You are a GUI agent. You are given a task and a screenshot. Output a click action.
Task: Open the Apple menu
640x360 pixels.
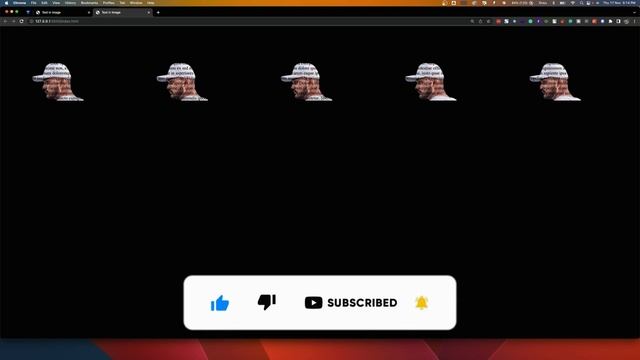coord(6,3)
